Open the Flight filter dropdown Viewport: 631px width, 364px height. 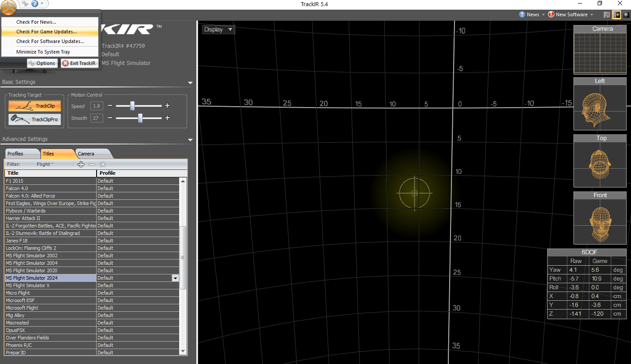coord(45,164)
